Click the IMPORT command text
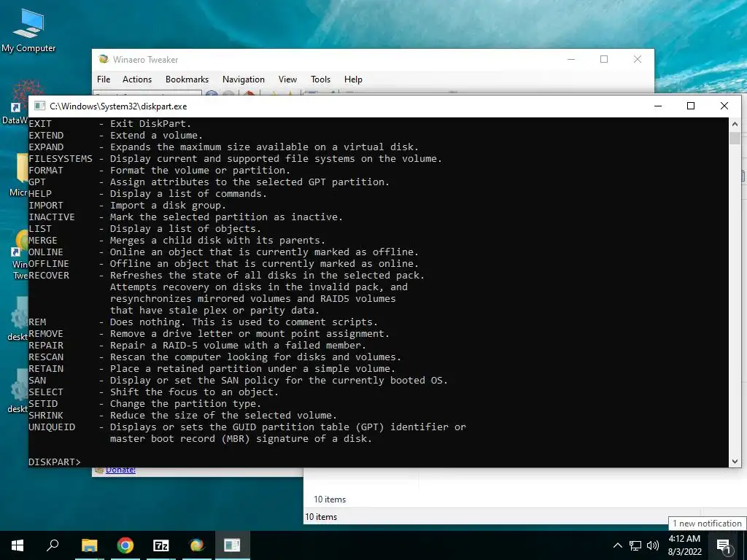Image resolution: width=747 pixels, height=560 pixels. click(46, 205)
